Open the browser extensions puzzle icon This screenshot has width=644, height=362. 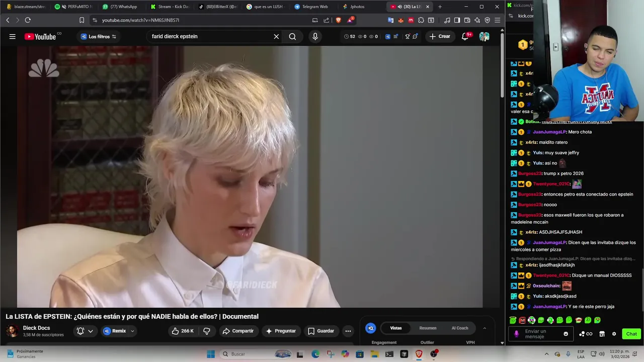pyautogui.click(x=421, y=20)
